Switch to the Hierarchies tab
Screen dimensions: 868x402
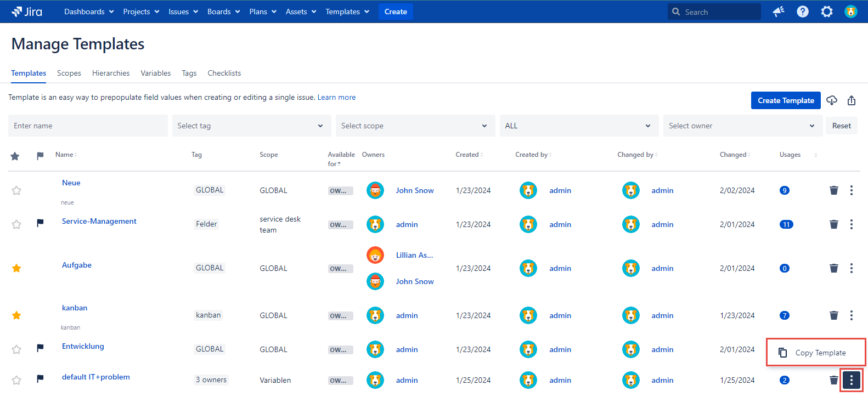111,73
